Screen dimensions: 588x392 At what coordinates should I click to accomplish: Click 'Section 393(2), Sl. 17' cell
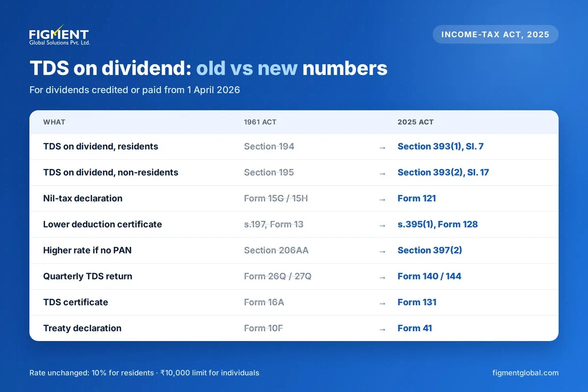[x=443, y=172]
